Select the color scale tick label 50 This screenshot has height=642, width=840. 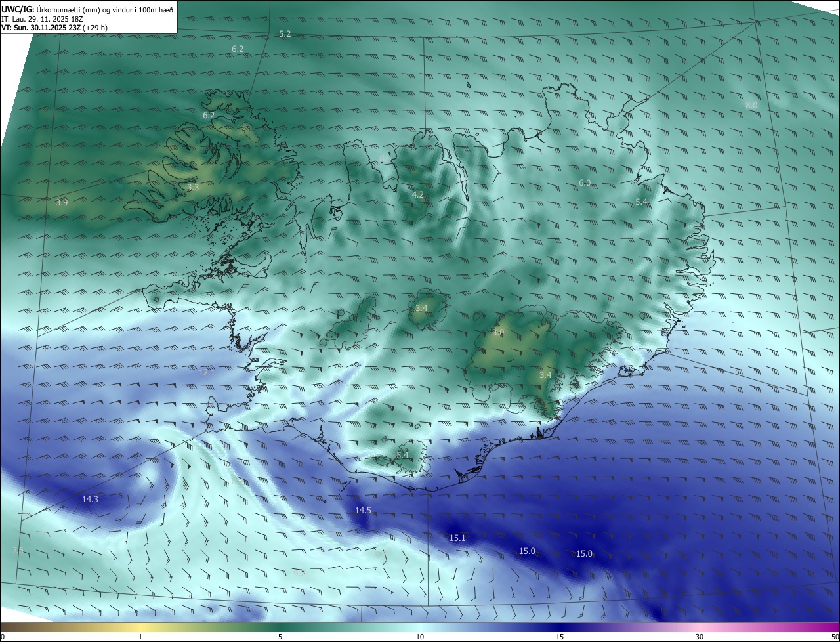pyautogui.click(x=834, y=637)
